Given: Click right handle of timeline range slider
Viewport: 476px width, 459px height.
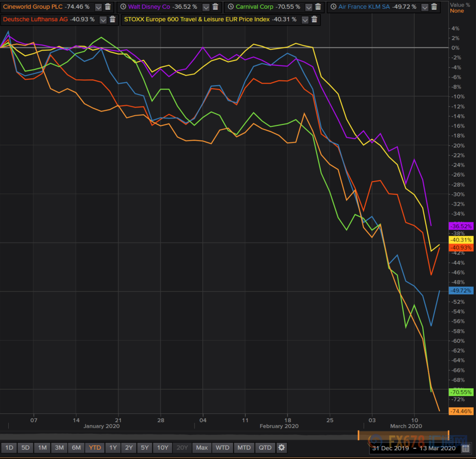Looking at the screenshot, I should click(x=448, y=434).
